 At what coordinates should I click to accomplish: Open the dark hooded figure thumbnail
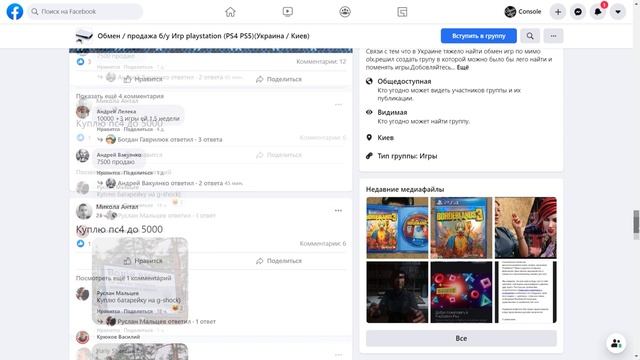coord(397,292)
